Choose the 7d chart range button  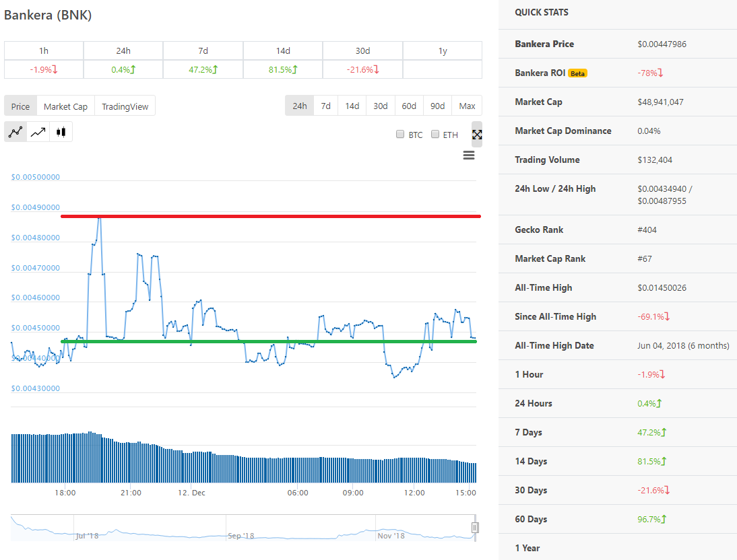(x=326, y=106)
